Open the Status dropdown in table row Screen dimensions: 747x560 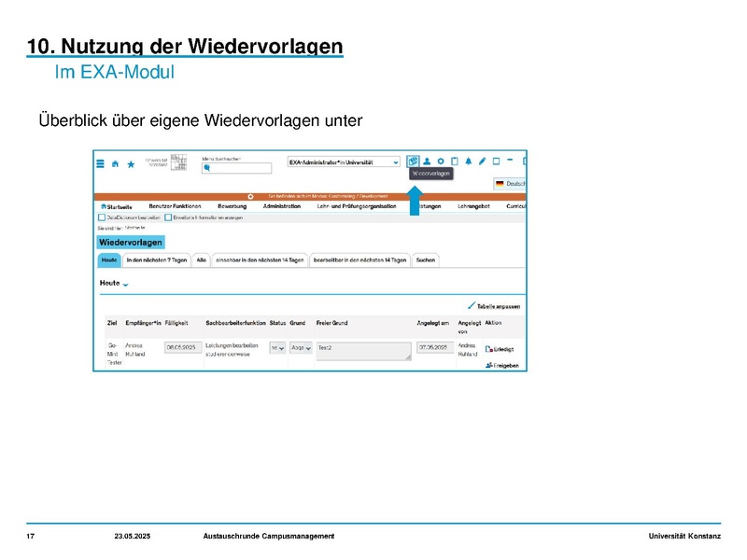277,348
